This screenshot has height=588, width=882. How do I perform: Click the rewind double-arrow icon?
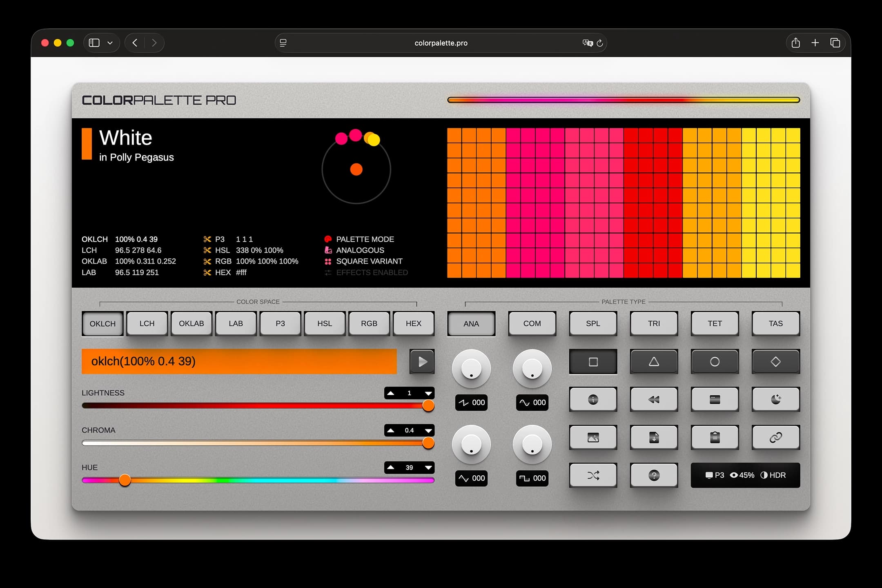[654, 399]
